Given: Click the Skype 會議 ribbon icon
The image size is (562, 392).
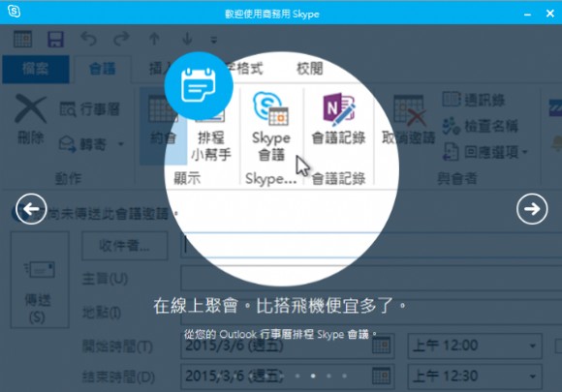Looking at the screenshot, I should point(271,108).
